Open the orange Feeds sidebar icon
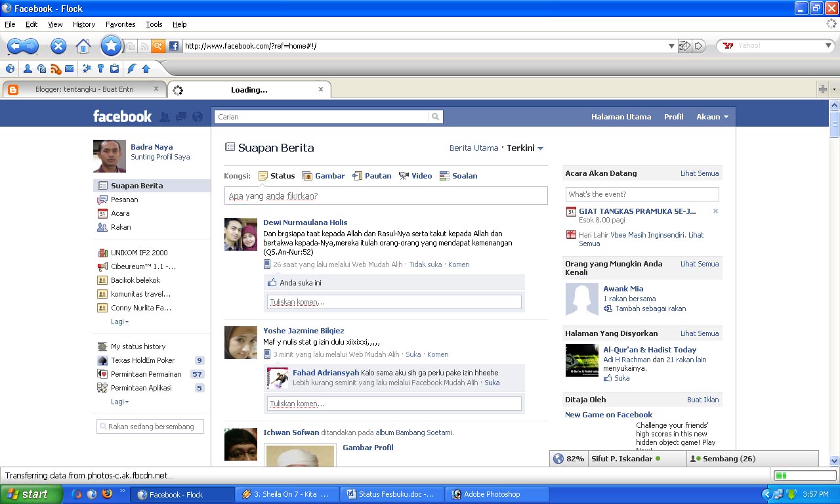Viewport: 840px width, 504px height. pyautogui.click(x=56, y=68)
